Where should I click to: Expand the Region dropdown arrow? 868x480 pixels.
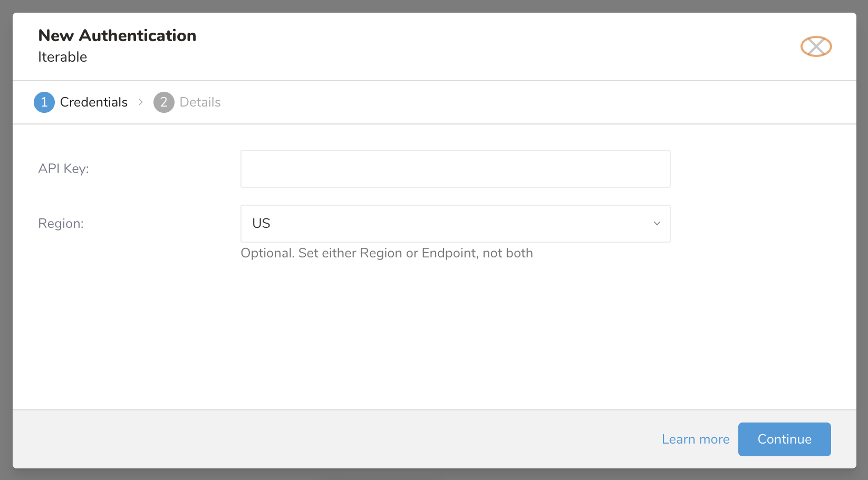[x=657, y=224]
